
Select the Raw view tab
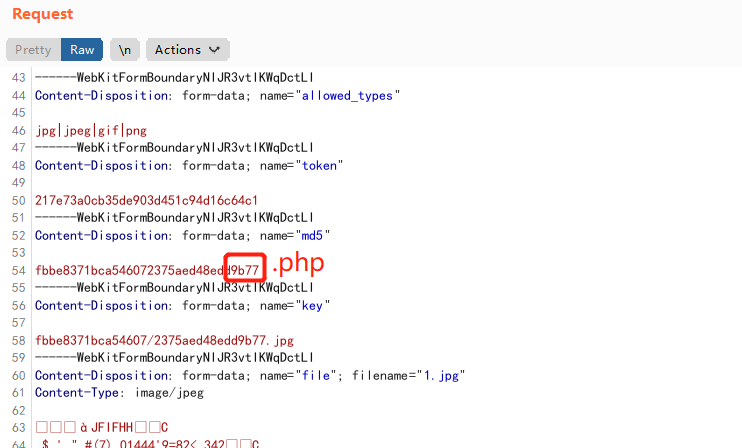[82, 50]
